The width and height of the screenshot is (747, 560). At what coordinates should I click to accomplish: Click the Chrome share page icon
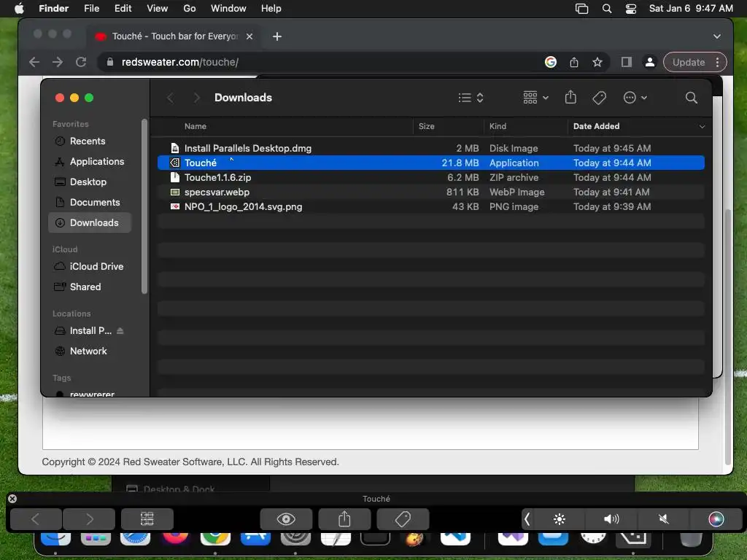(x=574, y=62)
